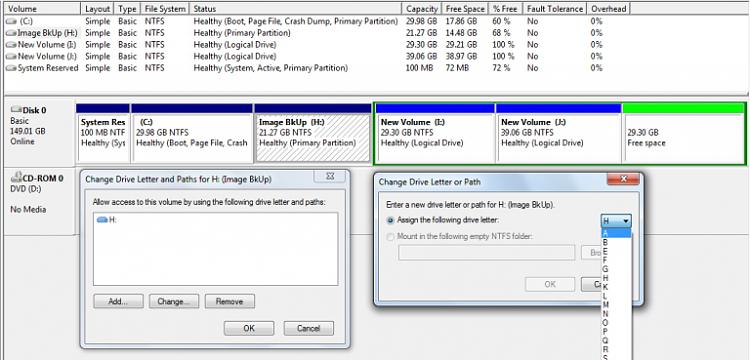Cancel the Drive Letter and Paths dialog
This screenshot has height=360, width=750.
309,328
